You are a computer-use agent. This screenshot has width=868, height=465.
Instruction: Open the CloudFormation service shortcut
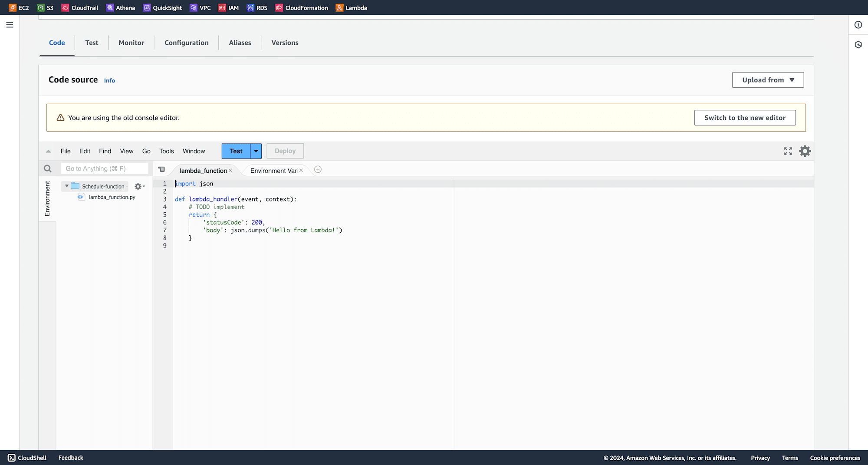pos(302,8)
